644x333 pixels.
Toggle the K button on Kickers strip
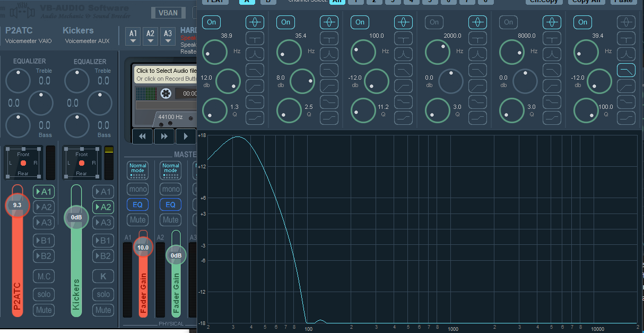click(x=103, y=276)
